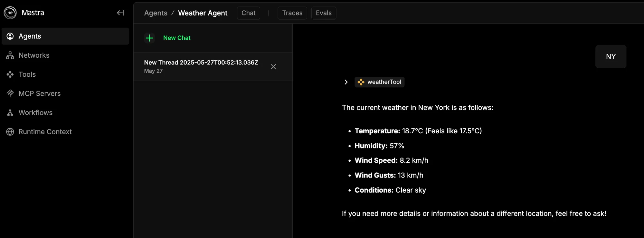
Task: Click the Workflows sidebar icon
Action: click(x=10, y=113)
